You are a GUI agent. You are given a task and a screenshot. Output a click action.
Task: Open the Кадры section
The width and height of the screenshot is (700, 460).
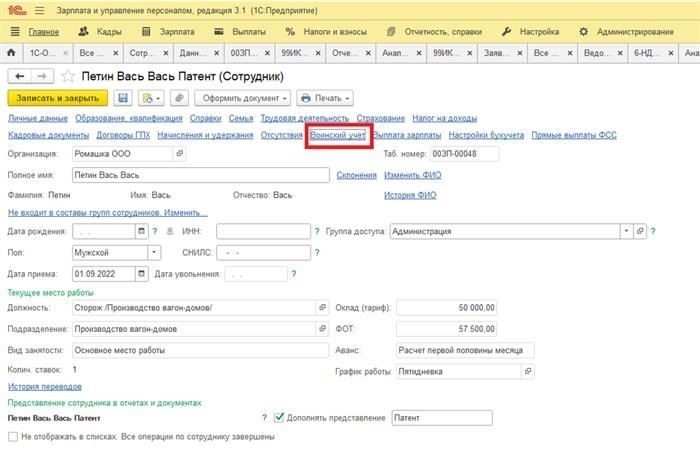coord(100,32)
